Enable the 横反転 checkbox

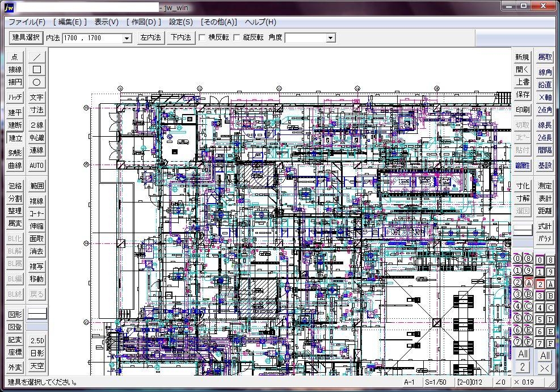coord(202,38)
